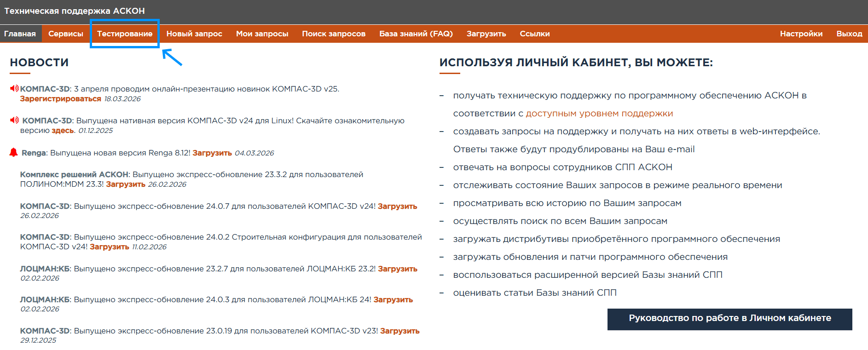Open the Главная menu tab

[20, 34]
